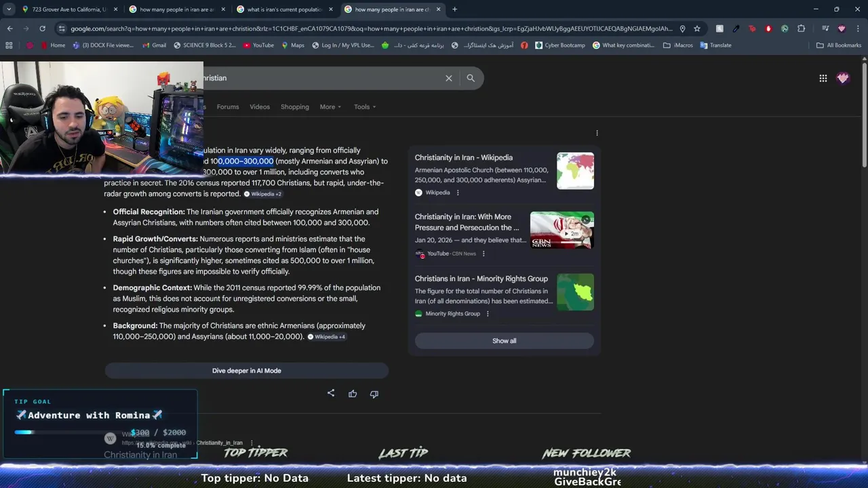Click the eyedropper extension icon
868x488 pixels.
736,28
